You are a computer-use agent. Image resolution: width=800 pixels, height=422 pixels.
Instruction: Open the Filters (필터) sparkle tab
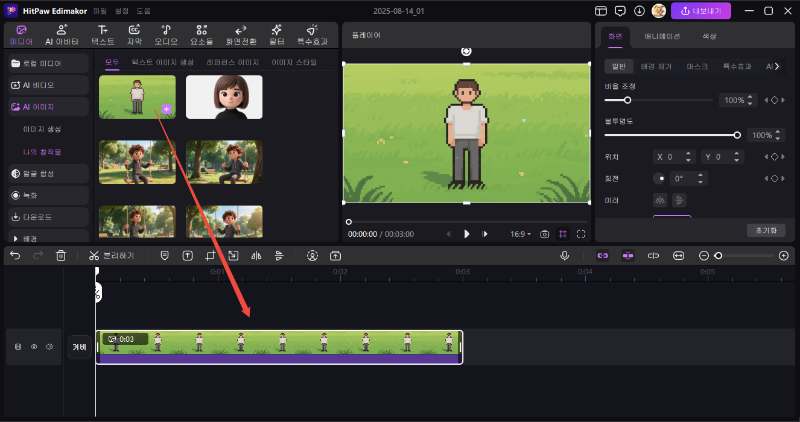tap(277, 35)
